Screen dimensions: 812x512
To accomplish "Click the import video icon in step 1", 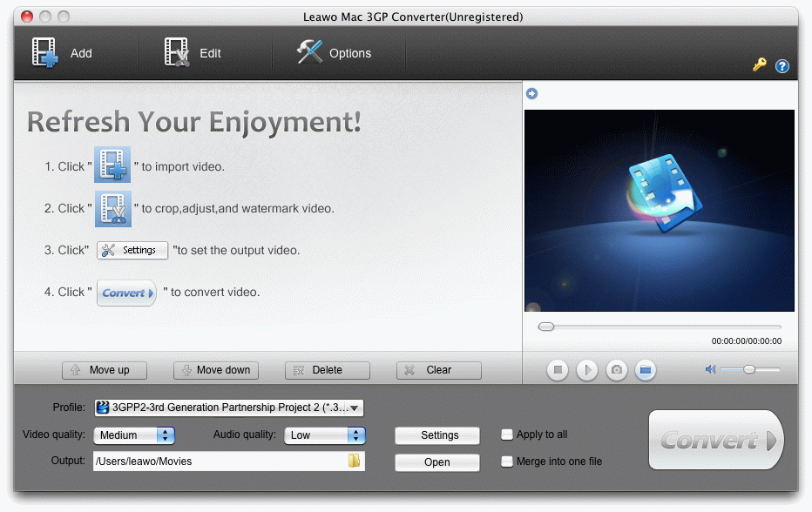I will tap(112, 165).
